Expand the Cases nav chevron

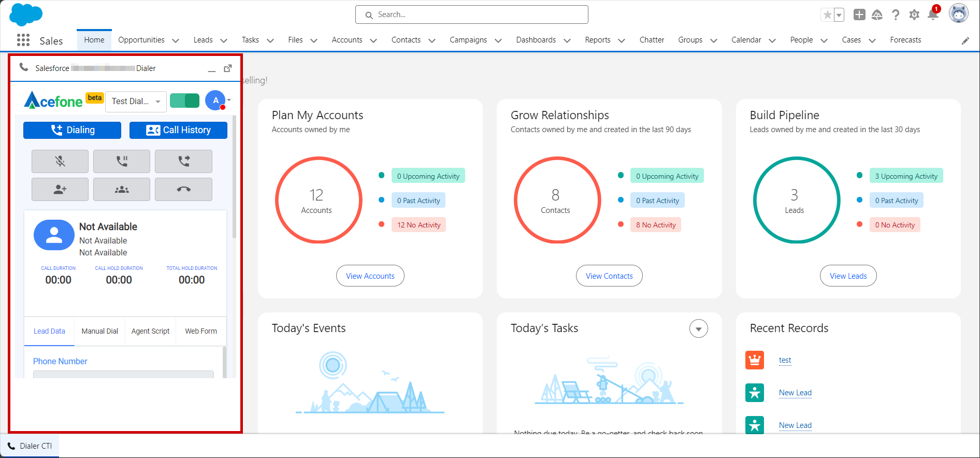point(872,40)
